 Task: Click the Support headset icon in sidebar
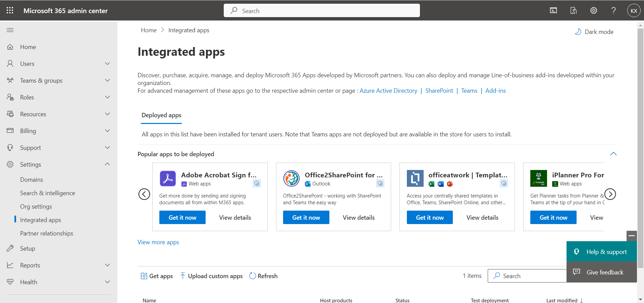tap(10, 147)
